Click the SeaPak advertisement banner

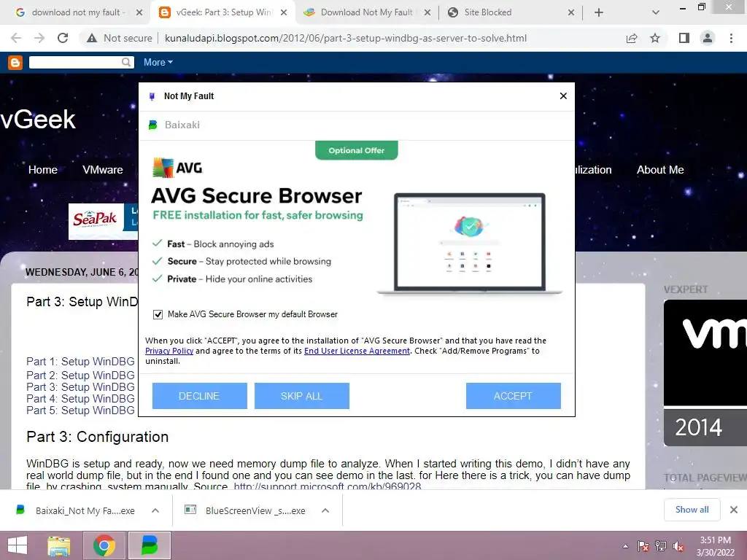pos(103,222)
